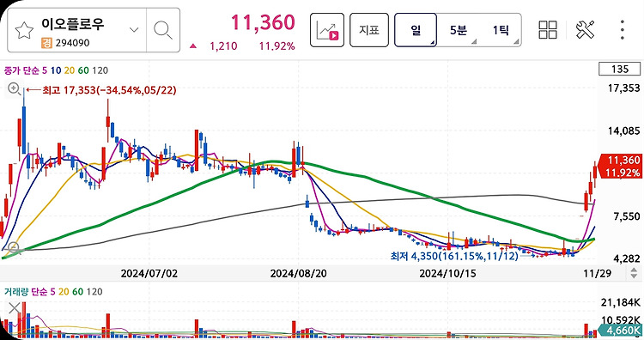
Task: Open the 지표 indicators button
Action: tap(369, 30)
